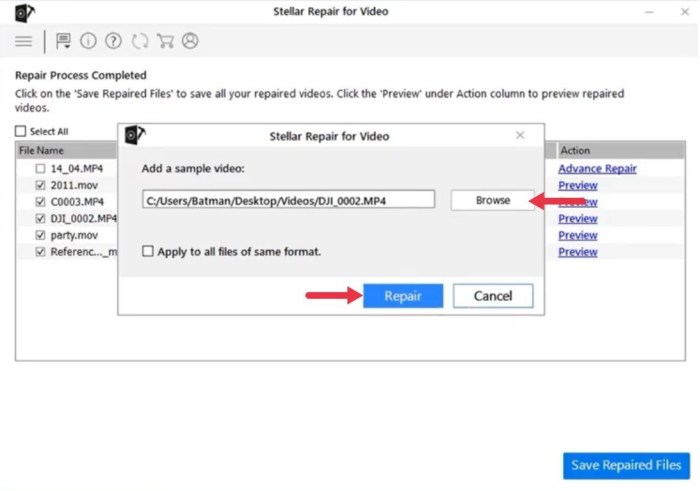Open the shopping cart buy icon
Screen dimensions: 700x491
click(165, 41)
